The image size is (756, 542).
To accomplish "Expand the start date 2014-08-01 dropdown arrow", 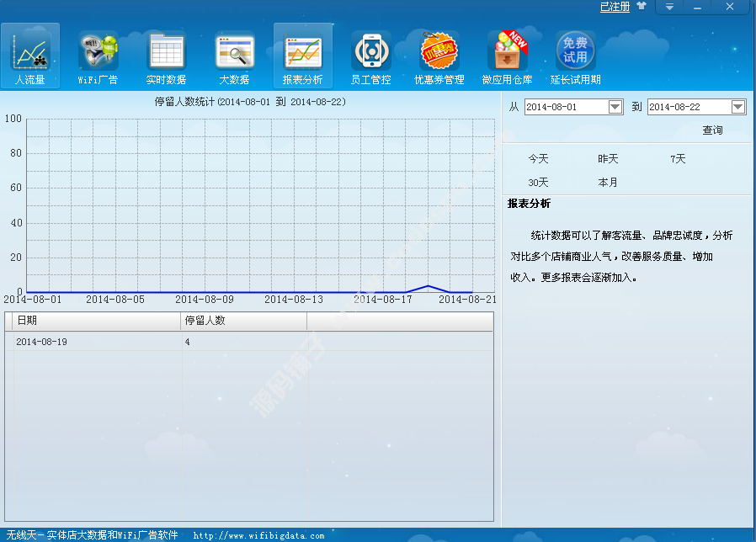I will (615, 107).
